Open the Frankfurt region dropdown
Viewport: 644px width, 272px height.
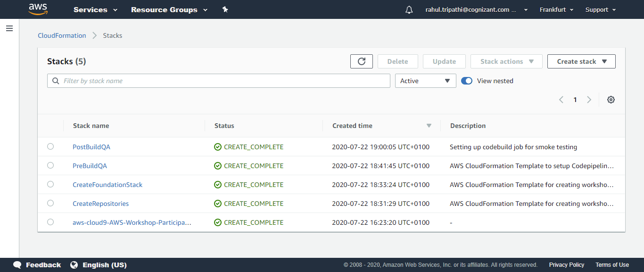(x=556, y=9)
